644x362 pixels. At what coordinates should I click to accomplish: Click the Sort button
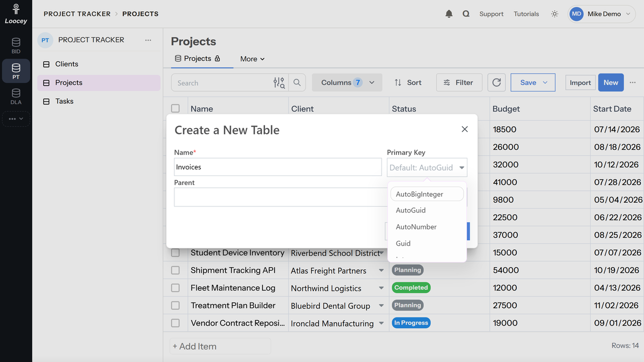pos(408,83)
